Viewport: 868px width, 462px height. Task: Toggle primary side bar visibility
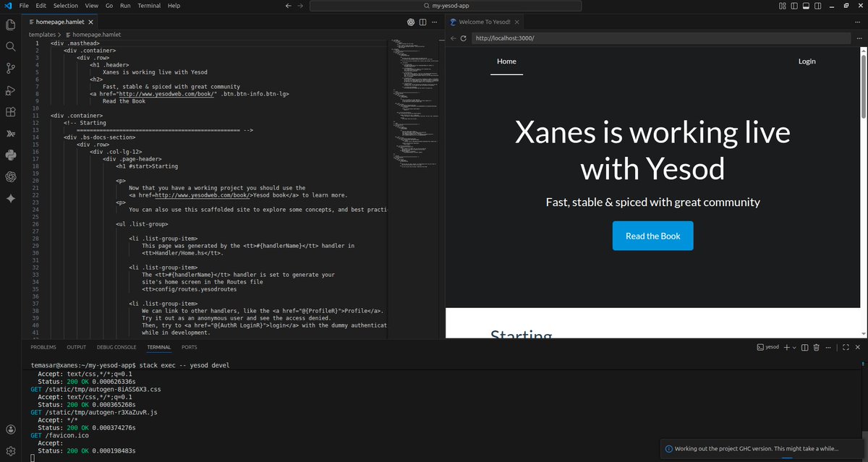tap(795, 5)
